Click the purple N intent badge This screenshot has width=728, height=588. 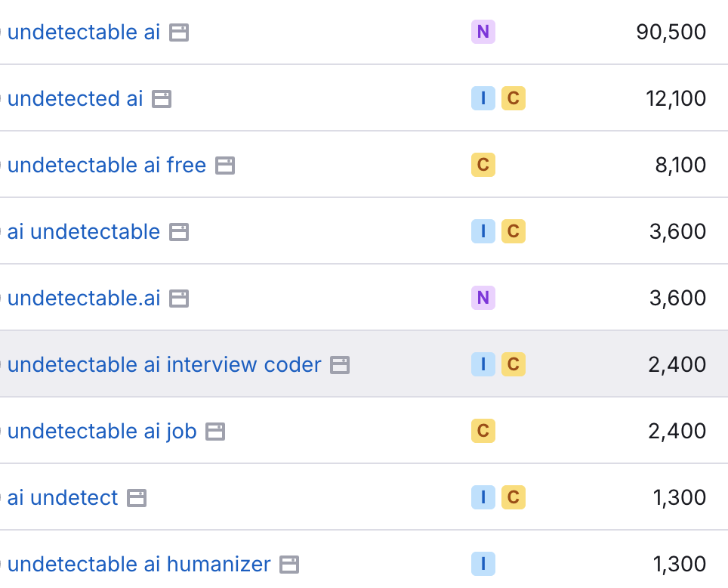click(x=483, y=32)
